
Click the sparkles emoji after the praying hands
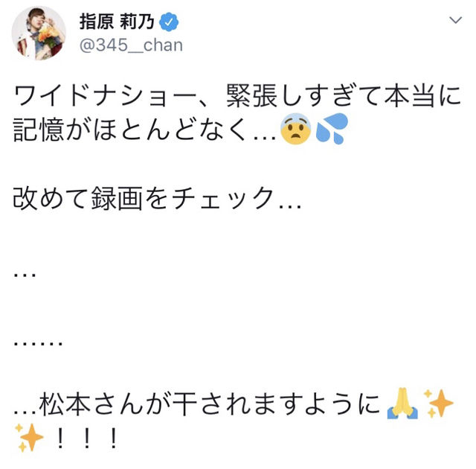coord(438,403)
